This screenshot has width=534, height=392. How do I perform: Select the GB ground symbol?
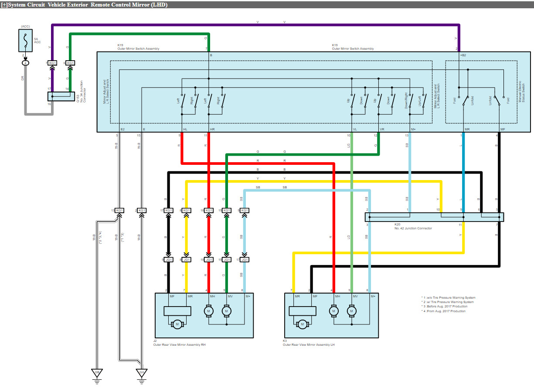(97, 373)
